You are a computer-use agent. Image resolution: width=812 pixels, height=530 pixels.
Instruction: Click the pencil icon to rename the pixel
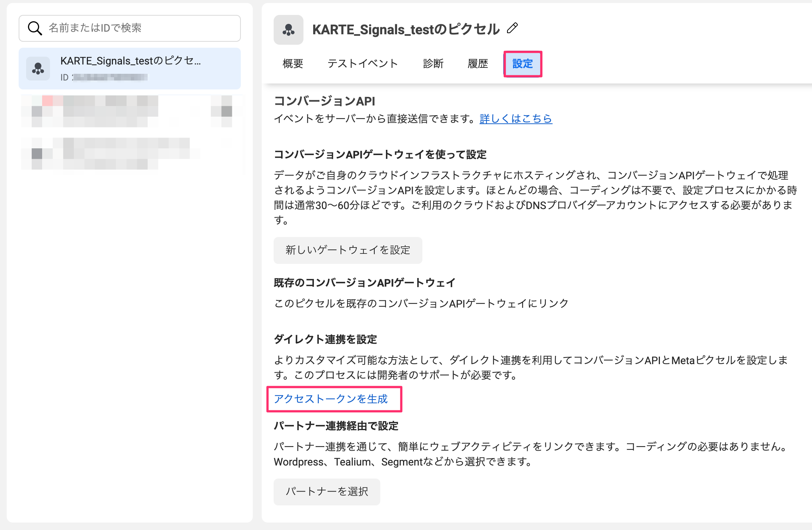513,28
